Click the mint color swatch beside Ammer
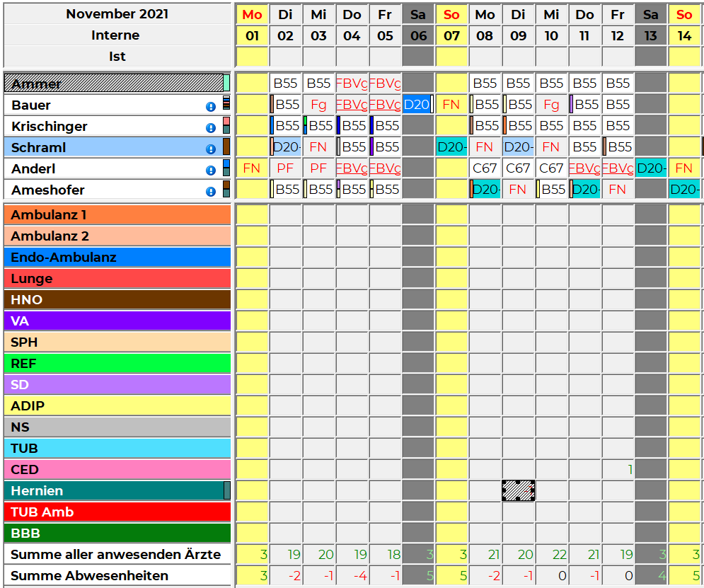The image size is (704, 588). click(226, 83)
